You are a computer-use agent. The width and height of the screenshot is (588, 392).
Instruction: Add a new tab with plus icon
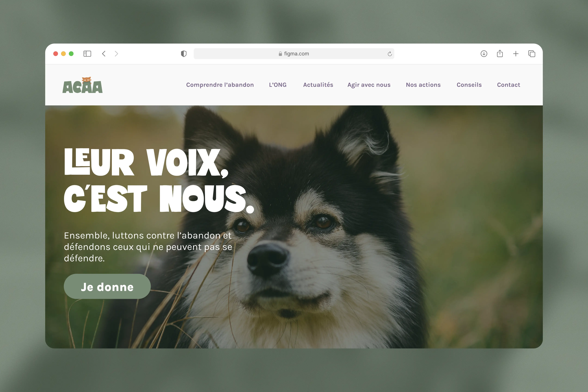[516, 54]
